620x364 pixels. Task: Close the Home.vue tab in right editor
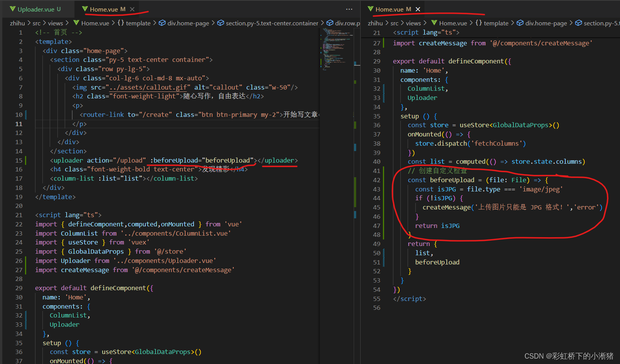coord(418,9)
